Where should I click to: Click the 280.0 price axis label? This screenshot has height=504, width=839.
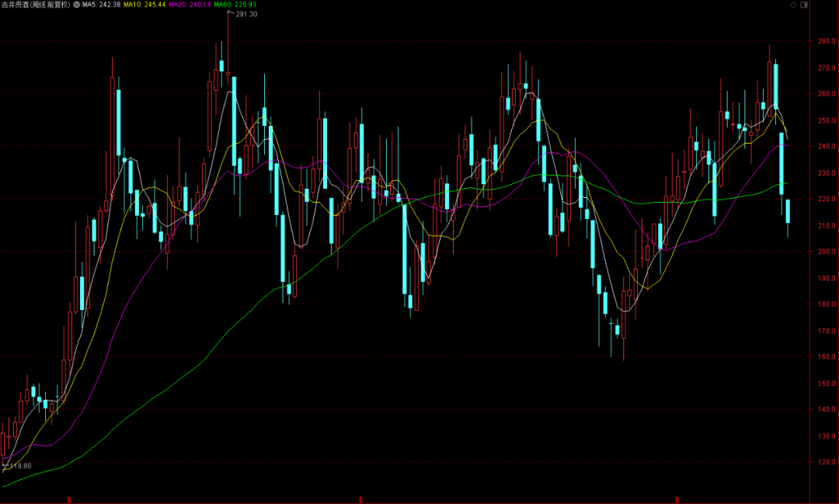[x=827, y=40]
